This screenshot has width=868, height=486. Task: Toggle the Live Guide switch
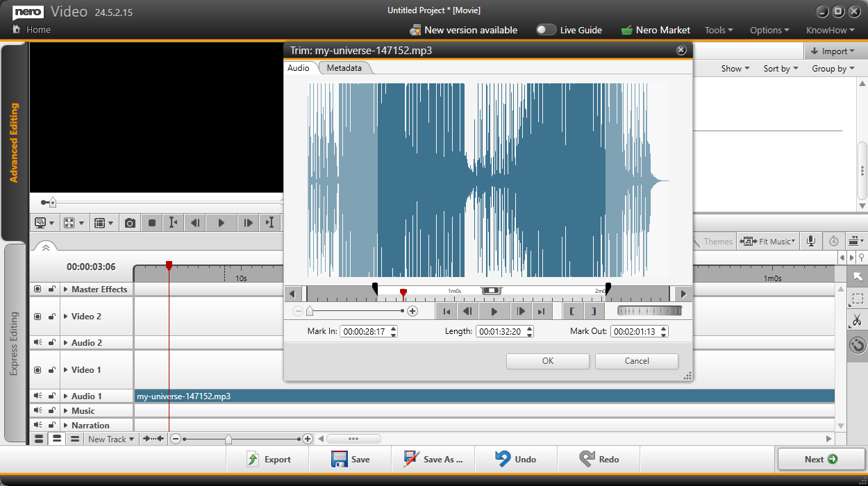[x=546, y=30]
